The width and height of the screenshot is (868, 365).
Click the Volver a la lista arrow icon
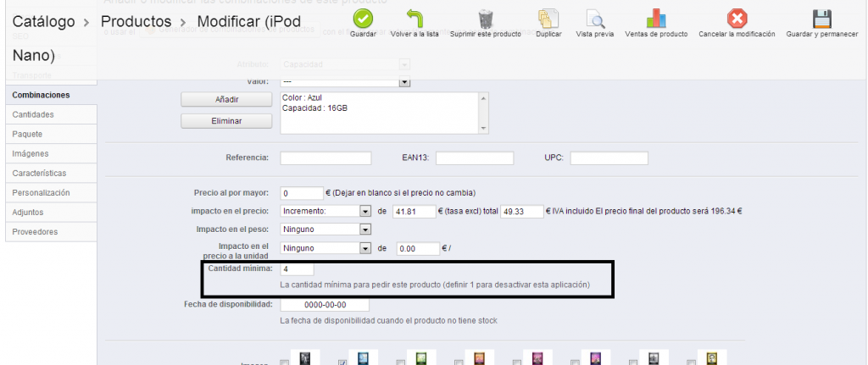click(415, 19)
